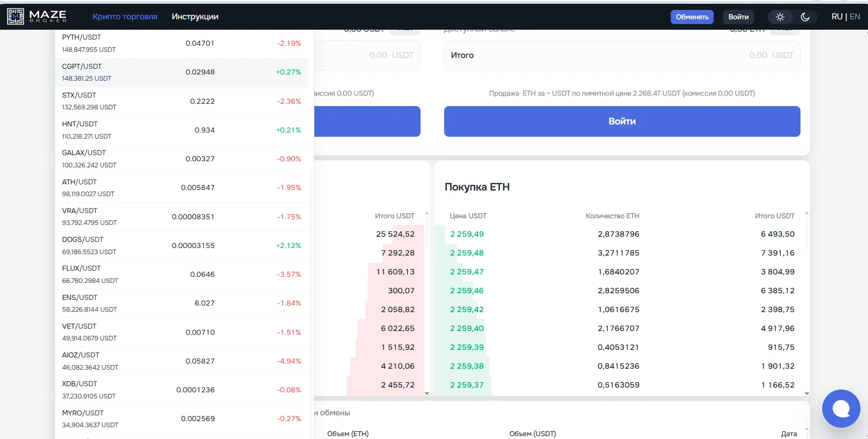This screenshot has height=439, width=868.
Task: Open the live chat bubble
Action: [x=841, y=408]
